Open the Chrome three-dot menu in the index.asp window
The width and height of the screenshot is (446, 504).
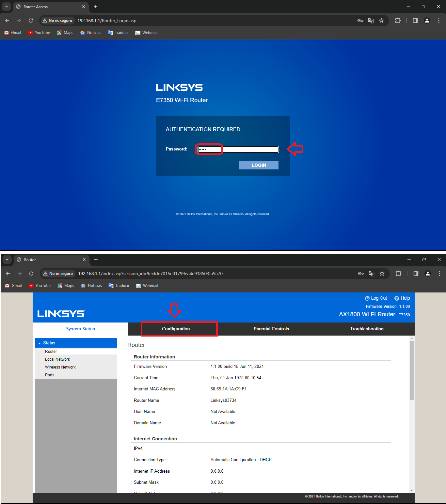pyautogui.click(x=439, y=274)
